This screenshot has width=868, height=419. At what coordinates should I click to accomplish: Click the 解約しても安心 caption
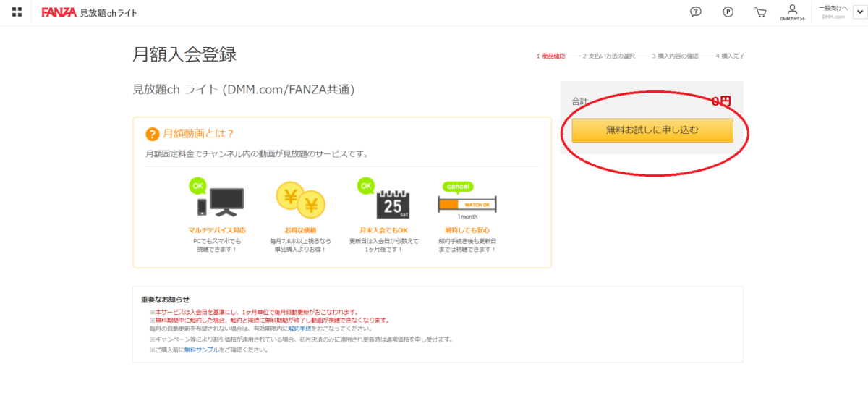(467, 230)
